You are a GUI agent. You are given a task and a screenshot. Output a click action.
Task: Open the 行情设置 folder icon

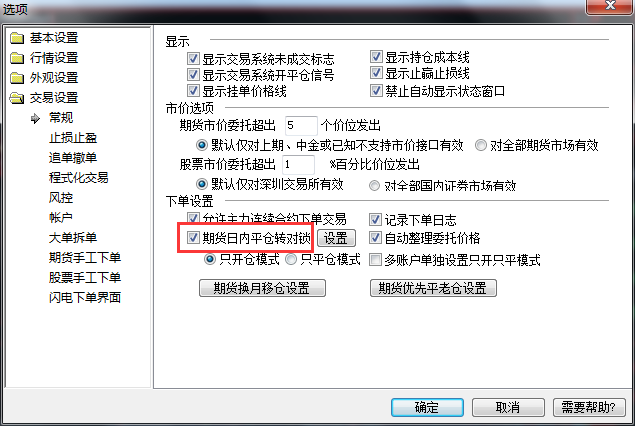coord(17,58)
